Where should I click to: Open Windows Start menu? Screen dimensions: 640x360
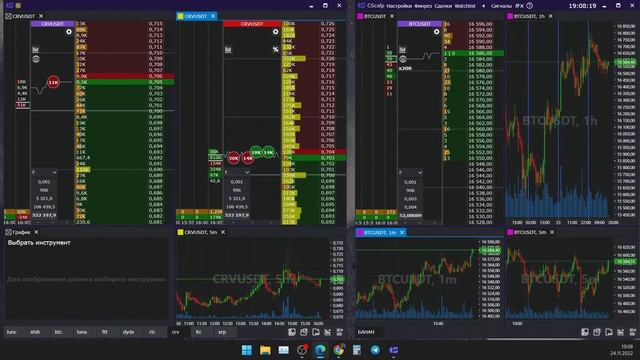(x=247, y=350)
